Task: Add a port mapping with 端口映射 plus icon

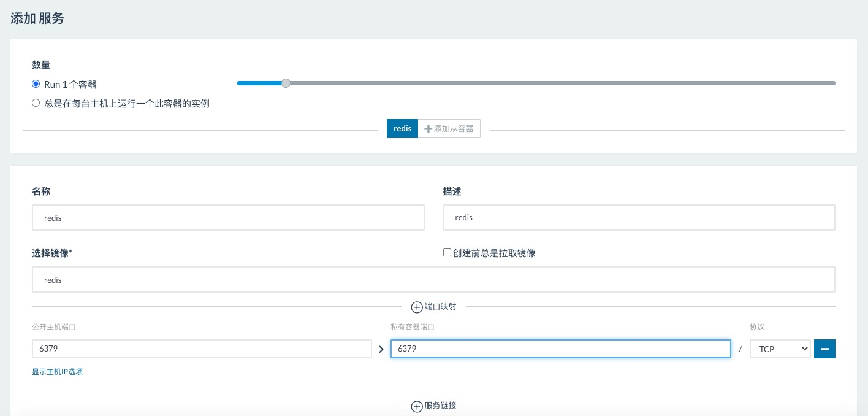Action: (417, 307)
